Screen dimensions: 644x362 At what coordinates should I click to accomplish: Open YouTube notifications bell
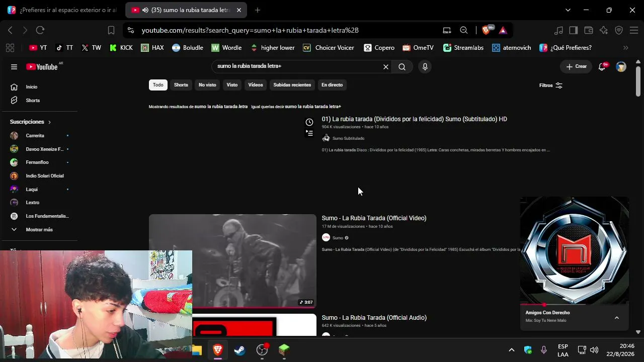602,66
